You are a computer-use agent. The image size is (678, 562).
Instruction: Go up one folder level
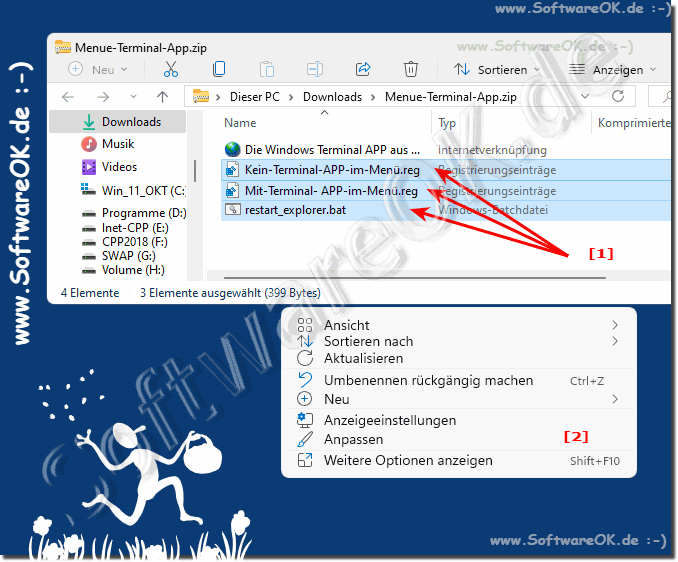coord(162,97)
